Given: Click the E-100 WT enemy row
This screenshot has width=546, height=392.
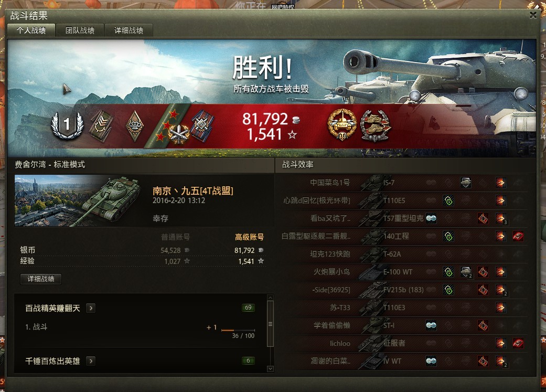Looking at the screenshot, I should 404,272.
